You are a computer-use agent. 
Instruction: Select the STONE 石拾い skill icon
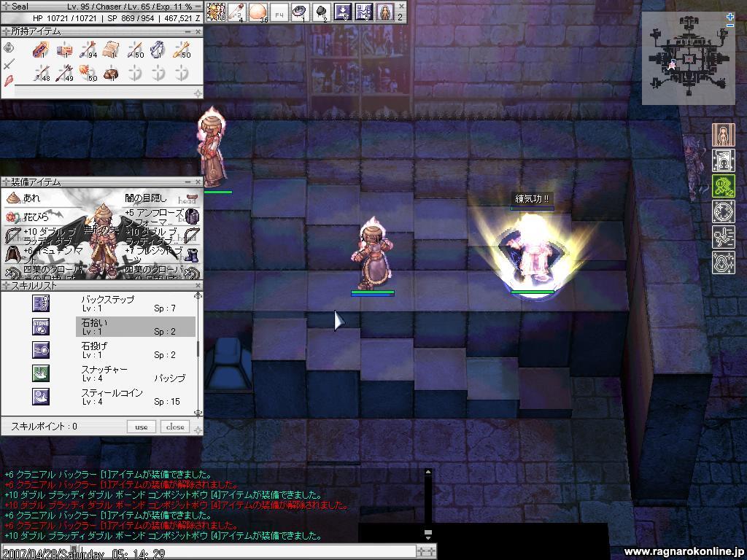click(x=41, y=327)
